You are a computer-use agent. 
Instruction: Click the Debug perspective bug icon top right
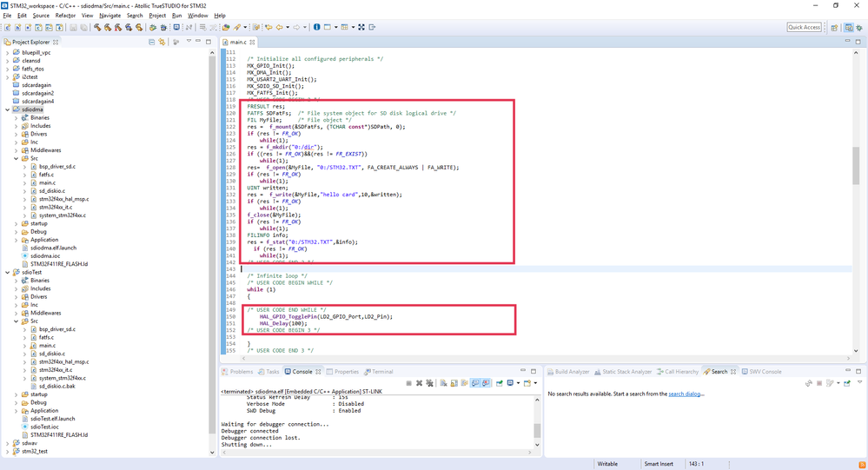click(859, 27)
